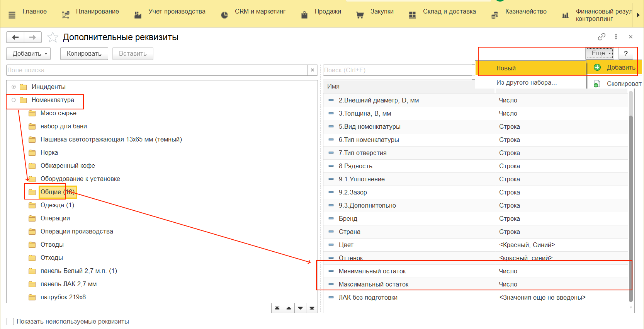
Task: Go back with the left arrow button
Action: pos(15,37)
